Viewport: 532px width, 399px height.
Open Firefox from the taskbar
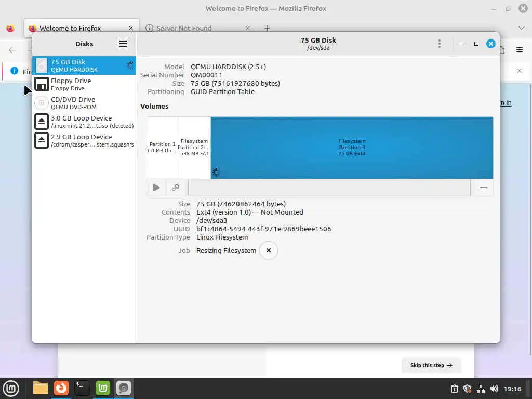(x=61, y=388)
